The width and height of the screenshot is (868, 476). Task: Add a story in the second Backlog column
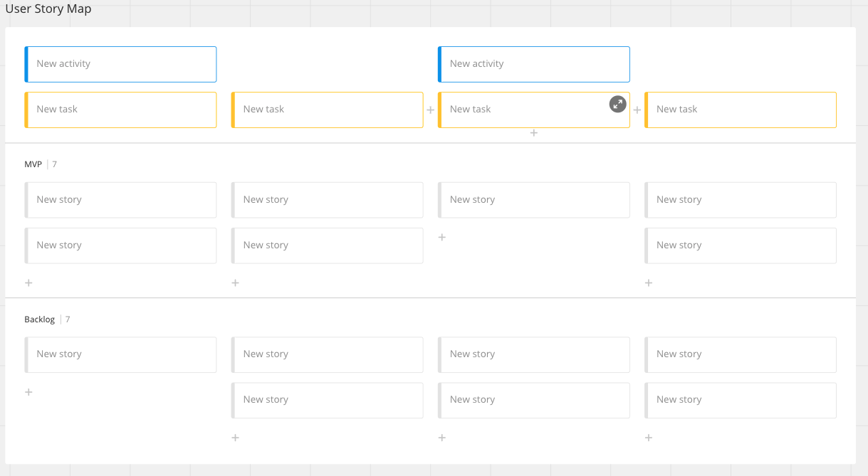point(235,438)
